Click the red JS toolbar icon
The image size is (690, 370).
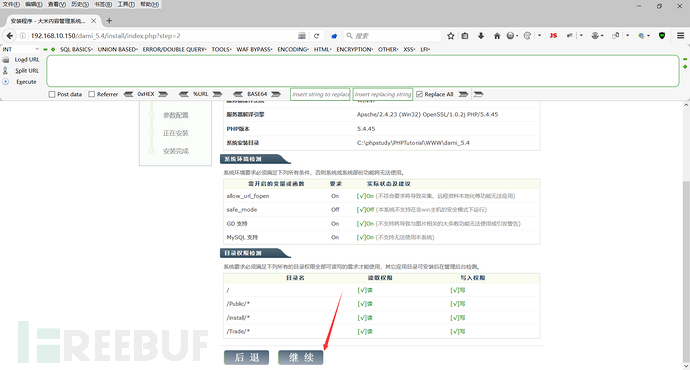(553, 36)
